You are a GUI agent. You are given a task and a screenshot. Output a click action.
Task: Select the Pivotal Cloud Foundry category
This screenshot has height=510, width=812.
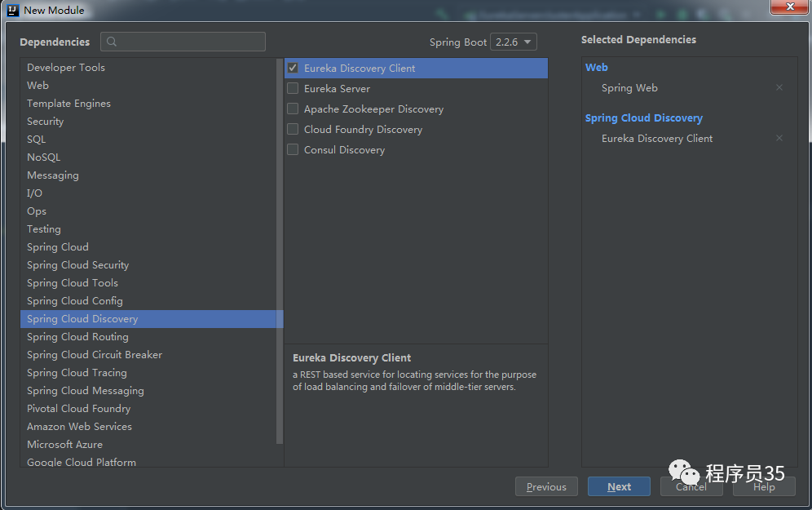point(148,409)
